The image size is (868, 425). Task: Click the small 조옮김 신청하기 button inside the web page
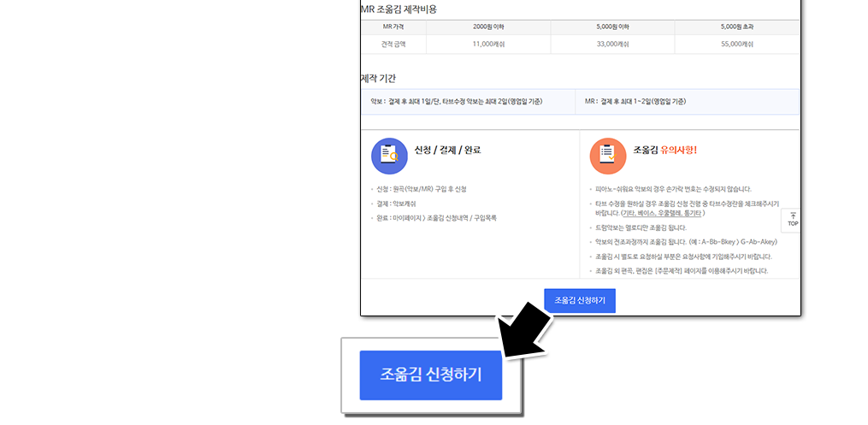pos(580,300)
